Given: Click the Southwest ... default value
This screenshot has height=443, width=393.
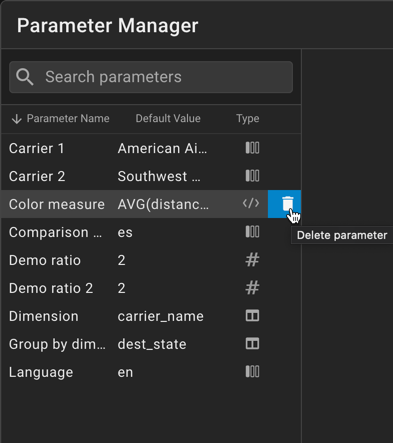Looking at the screenshot, I should [159, 176].
